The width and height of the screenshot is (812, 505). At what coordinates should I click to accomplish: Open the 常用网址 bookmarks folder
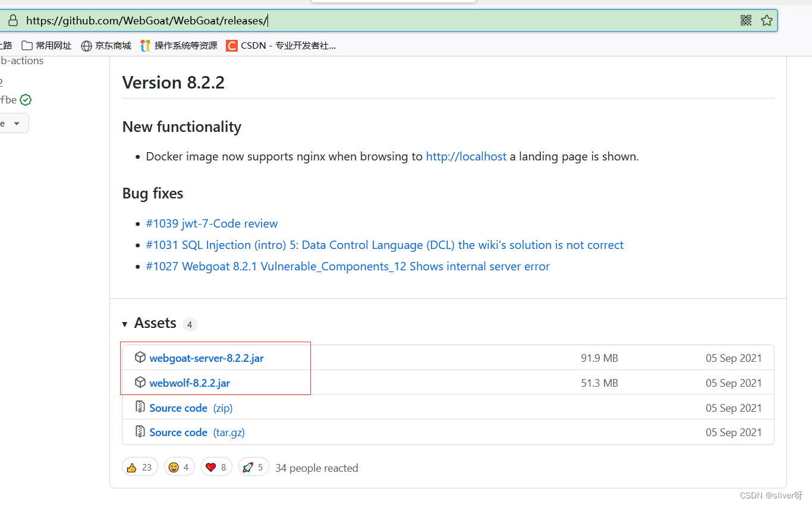click(46, 46)
